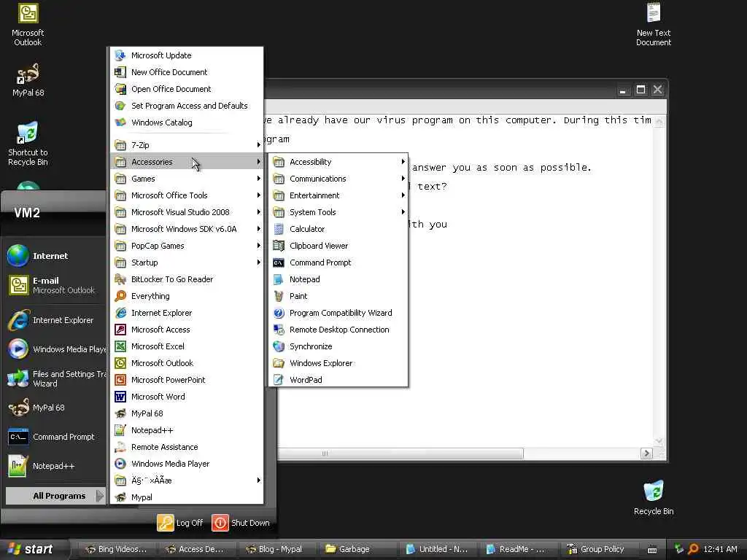Switch to Bing Videos taskbar window
The image size is (747, 560).
(x=117, y=549)
